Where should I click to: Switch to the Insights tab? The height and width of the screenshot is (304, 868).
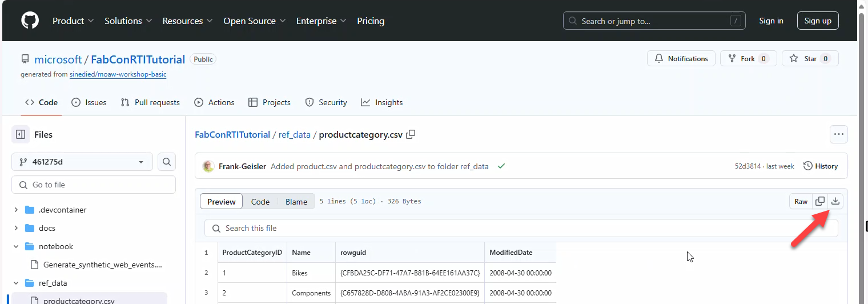pos(382,102)
